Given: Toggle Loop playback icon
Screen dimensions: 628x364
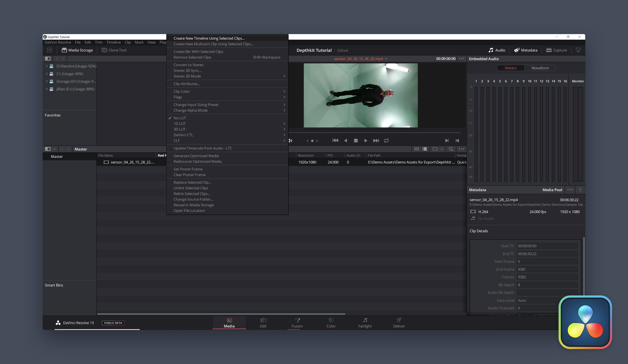Looking at the screenshot, I should tap(386, 141).
